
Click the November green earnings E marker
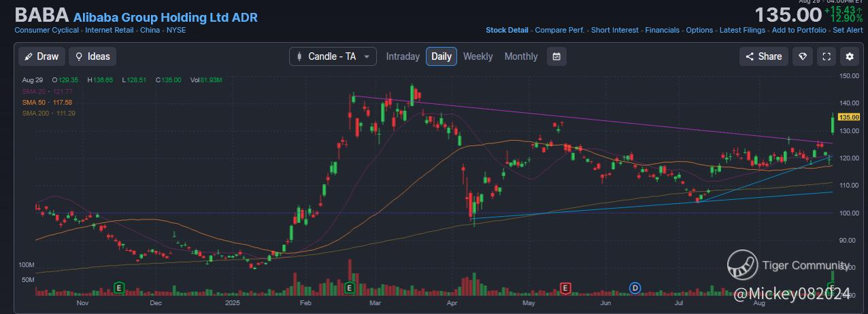coord(120,288)
